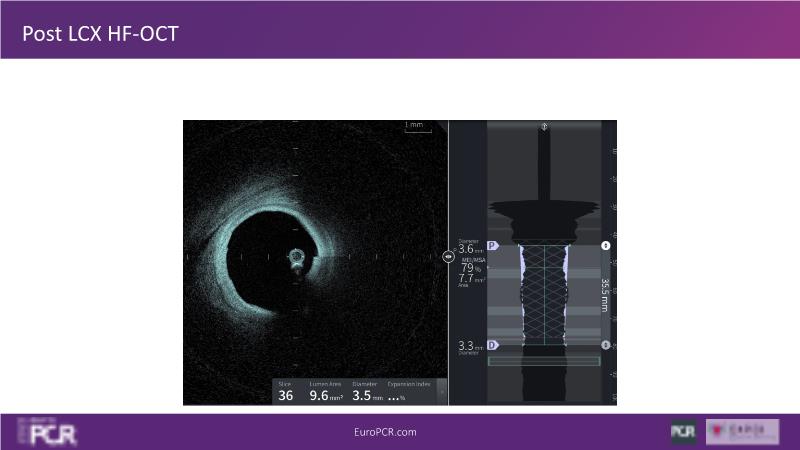The image size is (800, 450).
Task: Click the small PCR logo in footer right
Action: [683, 432]
